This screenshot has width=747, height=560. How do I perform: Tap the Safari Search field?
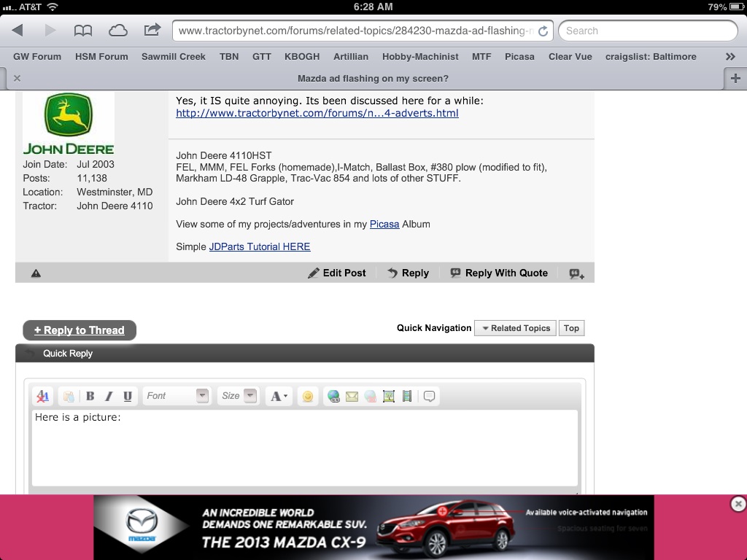[x=648, y=31]
